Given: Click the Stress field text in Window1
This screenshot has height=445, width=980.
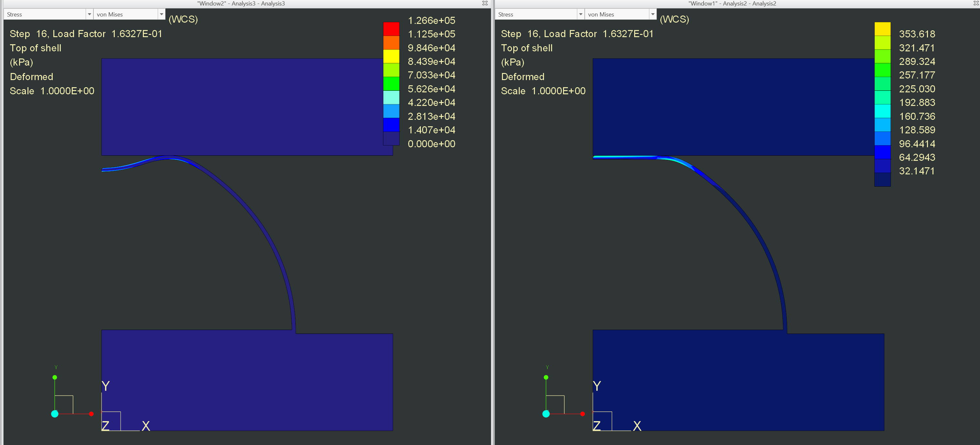Looking at the screenshot, I should (x=506, y=14).
